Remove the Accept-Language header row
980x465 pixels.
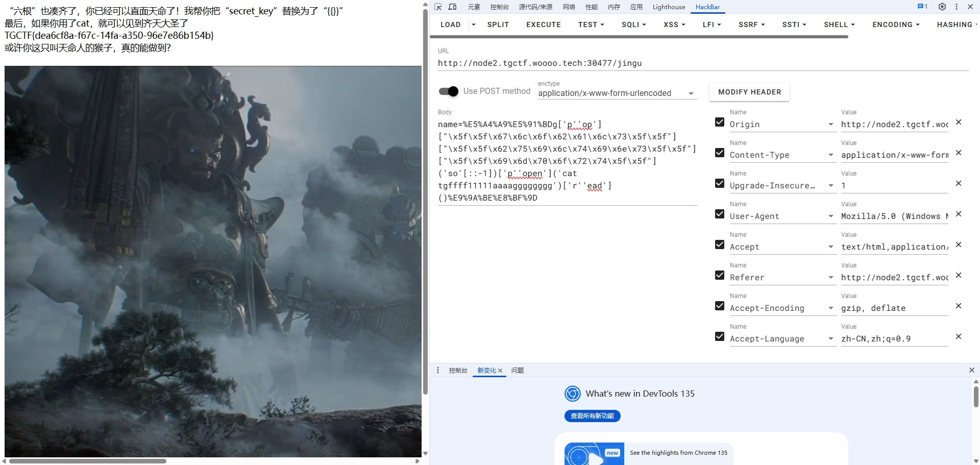tap(959, 336)
